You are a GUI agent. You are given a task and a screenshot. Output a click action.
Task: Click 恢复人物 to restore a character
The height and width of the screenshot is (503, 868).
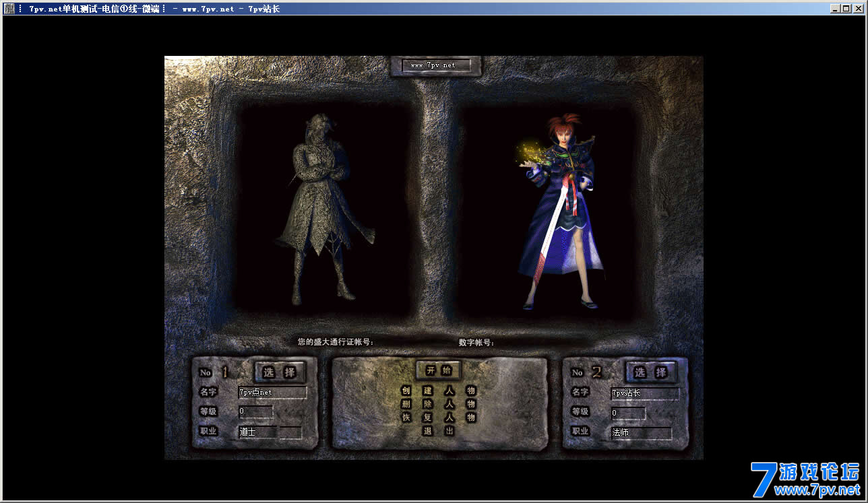439,417
